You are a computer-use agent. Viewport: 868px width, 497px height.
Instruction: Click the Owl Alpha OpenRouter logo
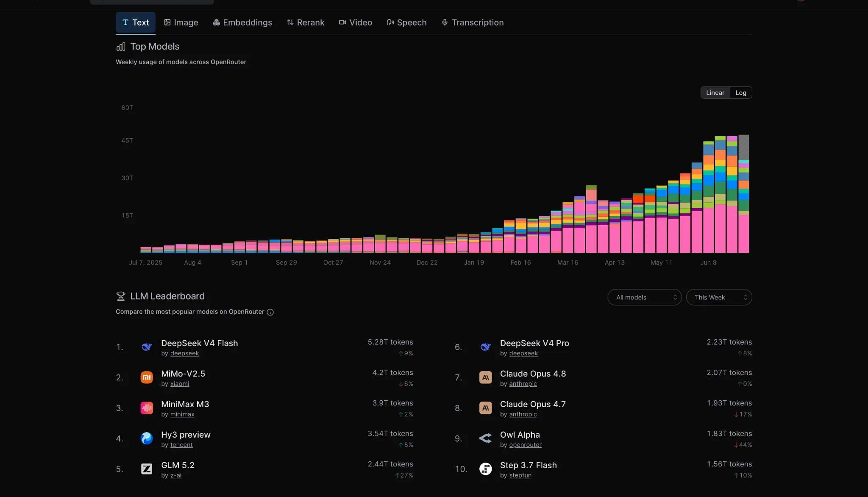pos(486,438)
